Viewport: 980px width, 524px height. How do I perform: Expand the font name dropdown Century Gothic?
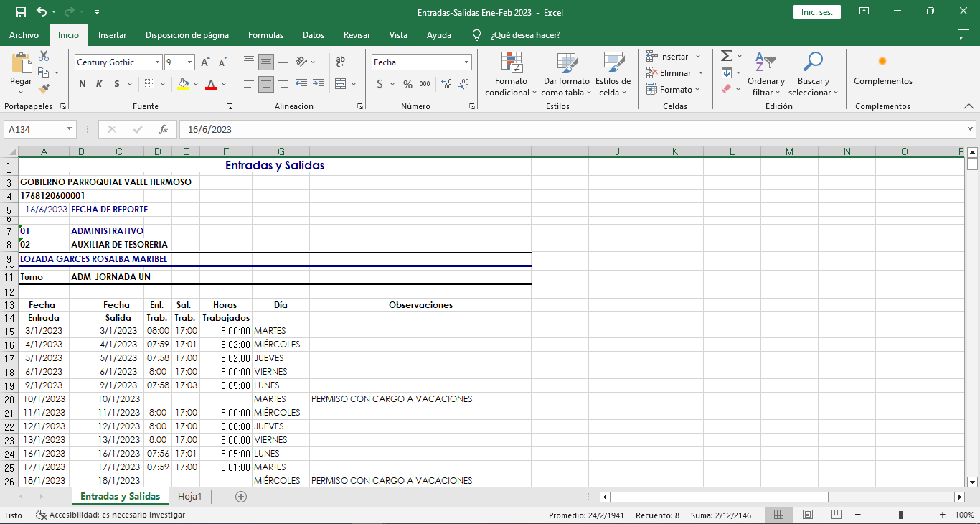157,62
